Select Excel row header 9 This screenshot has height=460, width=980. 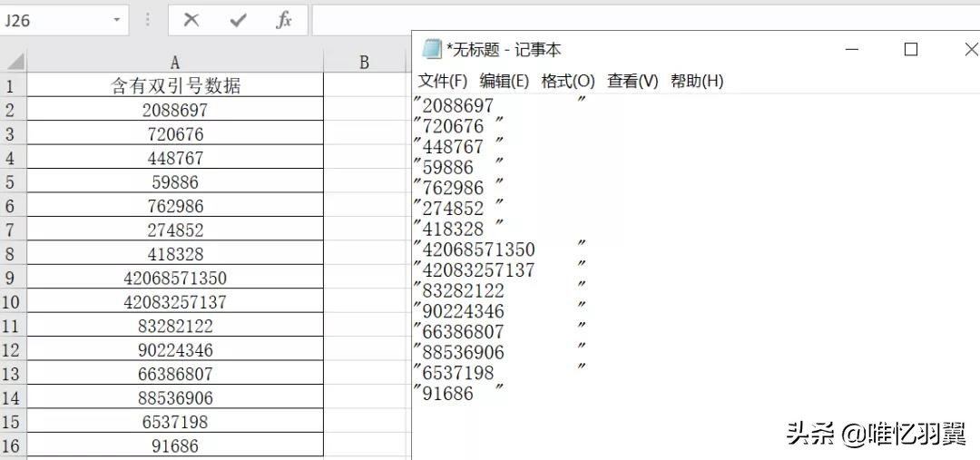13,277
